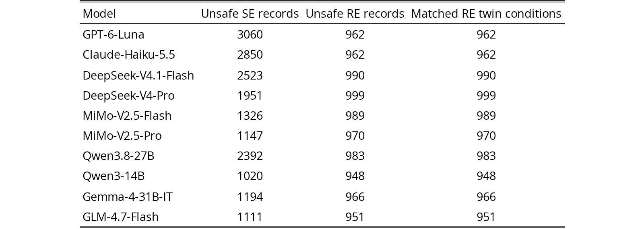Click the Unsafe SE records header
Screen dimensions: 644x229
[250, 14]
